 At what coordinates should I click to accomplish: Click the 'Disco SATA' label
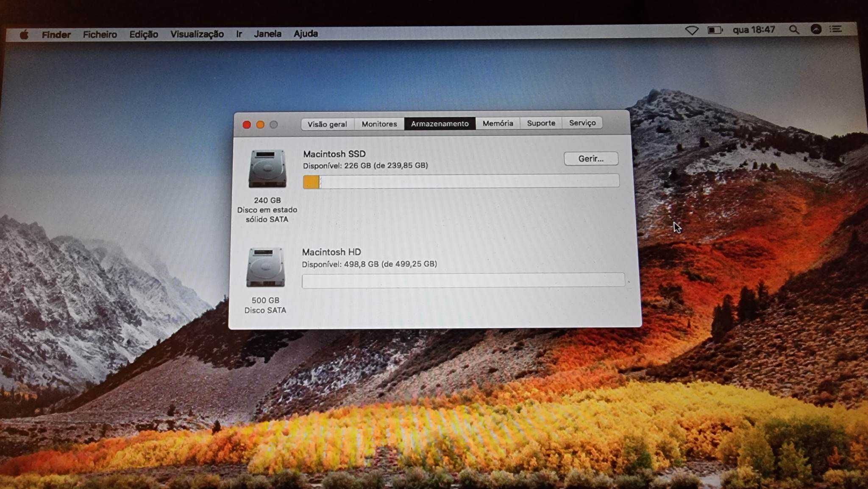click(x=265, y=310)
